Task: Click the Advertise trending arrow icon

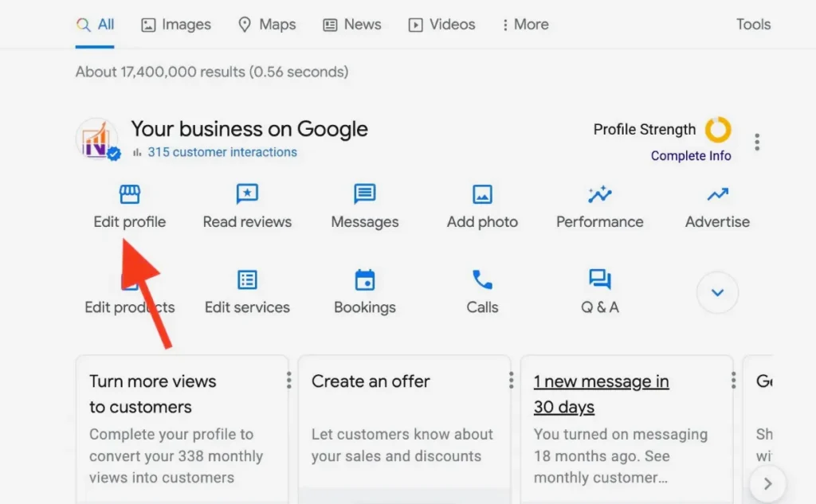Action: click(718, 194)
